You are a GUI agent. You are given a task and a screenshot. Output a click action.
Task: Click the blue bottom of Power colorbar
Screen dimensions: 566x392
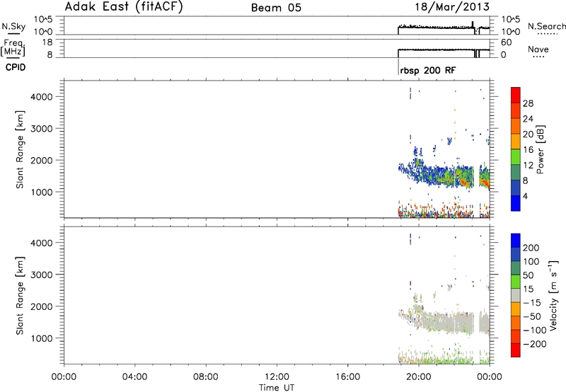tap(516, 203)
